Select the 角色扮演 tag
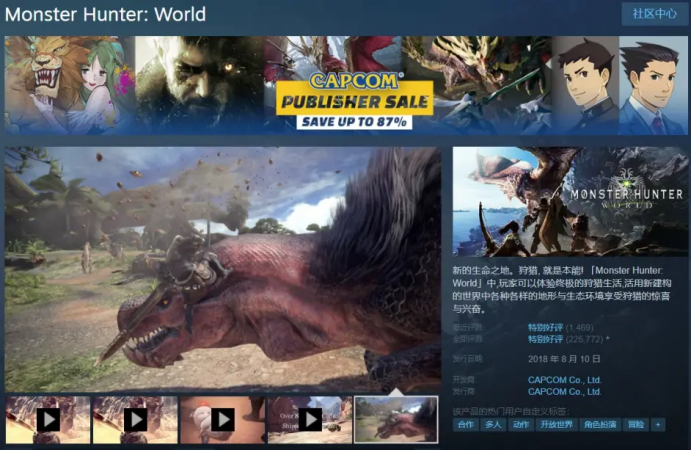Screen dimensions: 691x450 click(x=600, y=425)
